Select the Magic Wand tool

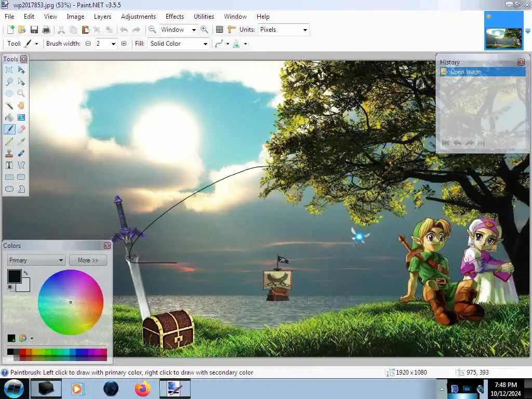(9, 105)
